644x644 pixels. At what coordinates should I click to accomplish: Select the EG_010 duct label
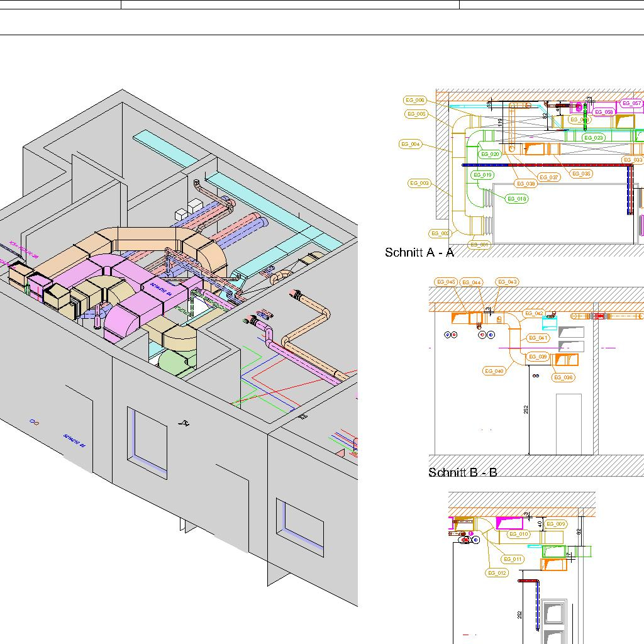pos(519,534)
